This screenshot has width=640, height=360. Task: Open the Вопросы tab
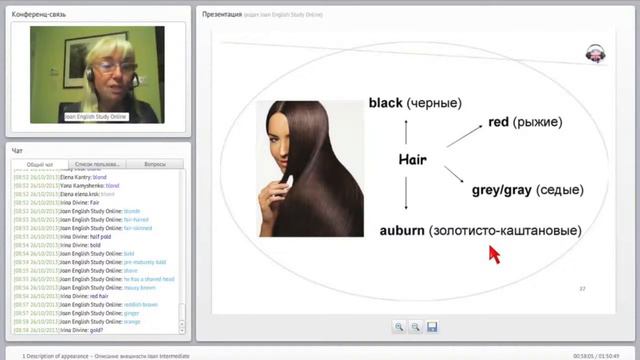tap(155, 164)
